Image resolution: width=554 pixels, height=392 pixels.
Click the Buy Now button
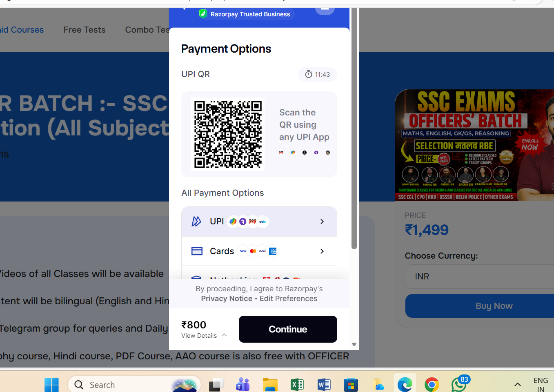pyautogui.click(x=494, y=306)
